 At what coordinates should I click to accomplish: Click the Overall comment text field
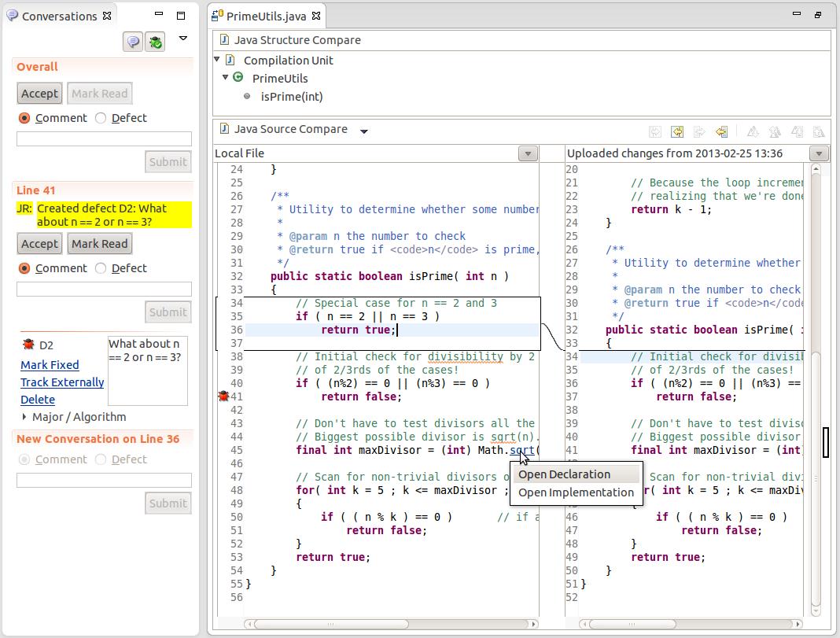(104, 138)
